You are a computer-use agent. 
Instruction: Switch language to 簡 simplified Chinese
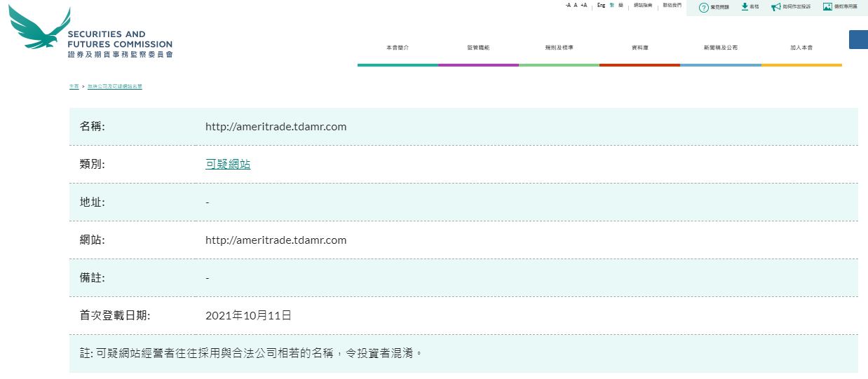click(x=621, y=5)
